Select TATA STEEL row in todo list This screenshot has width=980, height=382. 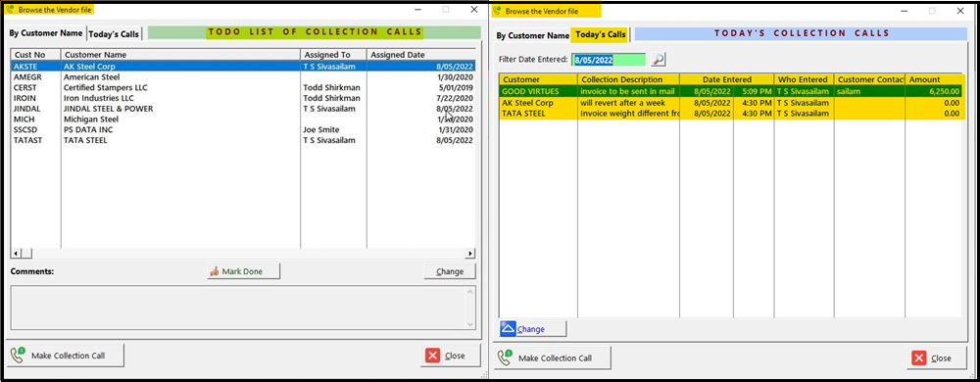coord(243,140)
